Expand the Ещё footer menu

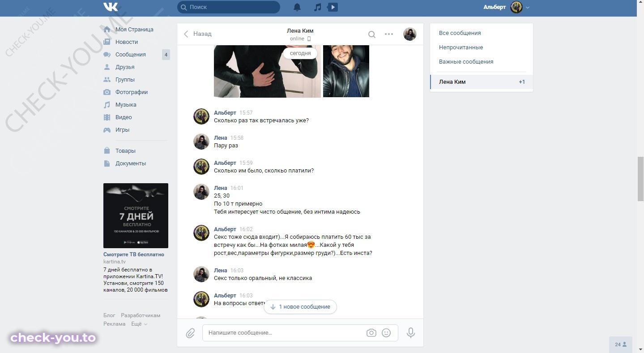click(139, 324)
